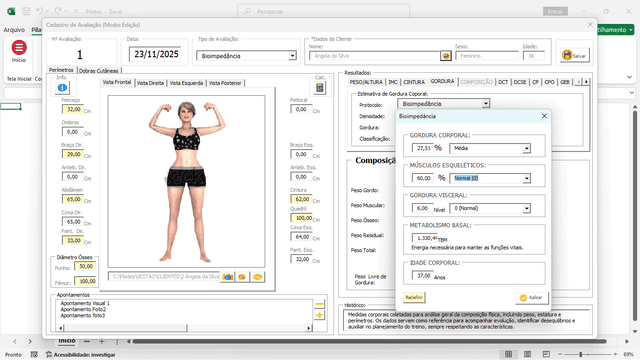
Task: Select the Dobras Cutâneas tab
Action: coord(99,71)
